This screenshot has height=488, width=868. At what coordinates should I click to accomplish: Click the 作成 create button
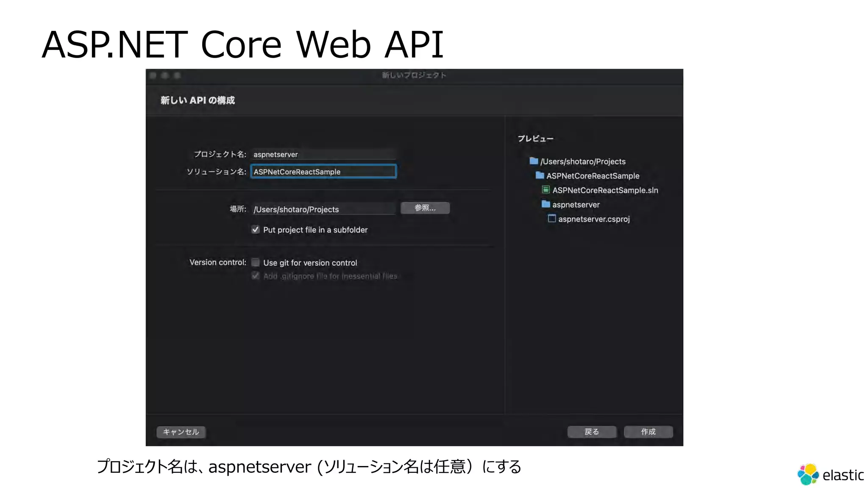[648, 432]
